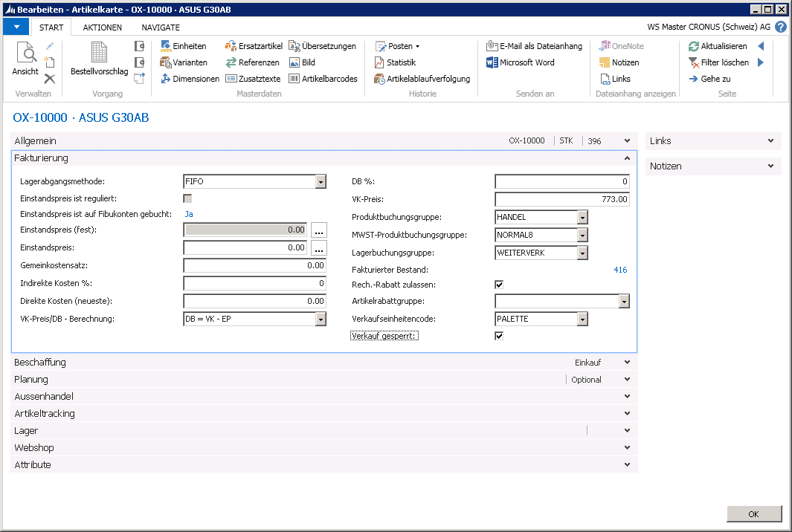The height and width of the screenshot is (532, 792).
Task: Switch to AKTIONEN ribbon tab
Action: click(102, 27)
